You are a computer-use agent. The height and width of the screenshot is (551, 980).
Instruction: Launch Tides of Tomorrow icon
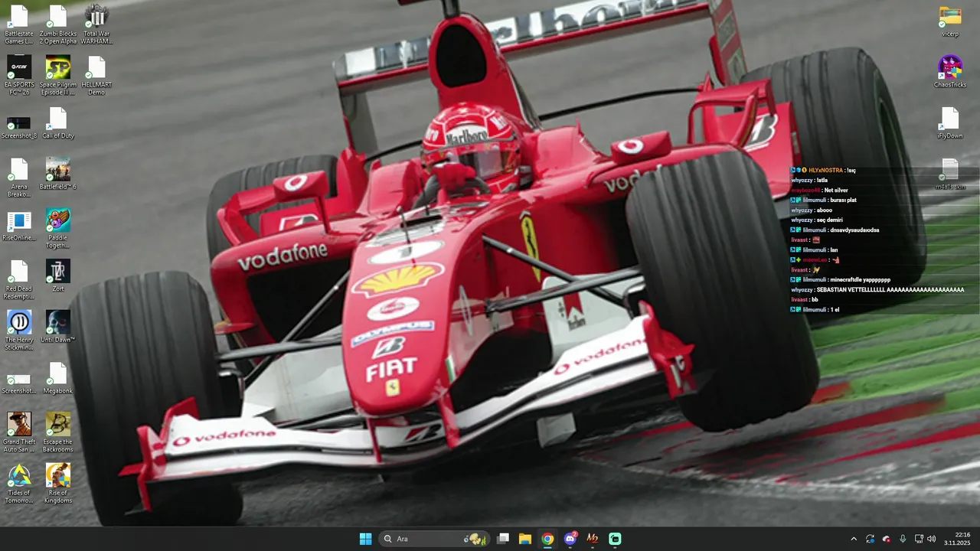tap(19, 484)
